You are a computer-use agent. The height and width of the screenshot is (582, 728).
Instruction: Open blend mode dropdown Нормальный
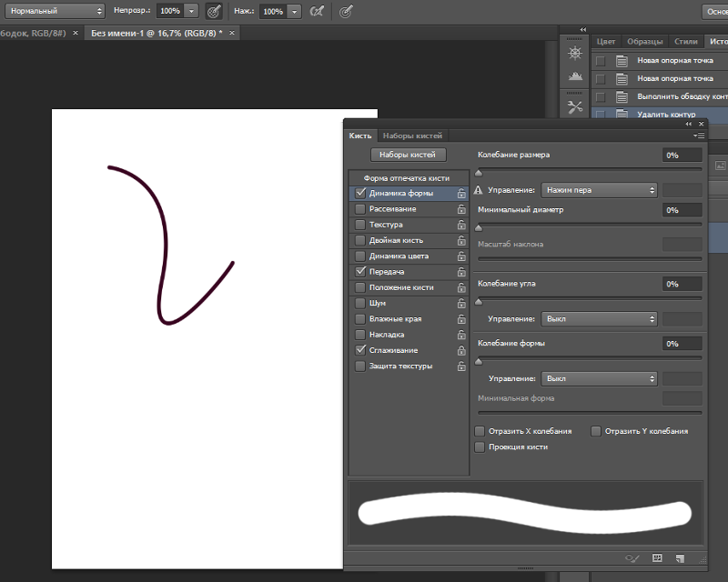click(54, 11)
